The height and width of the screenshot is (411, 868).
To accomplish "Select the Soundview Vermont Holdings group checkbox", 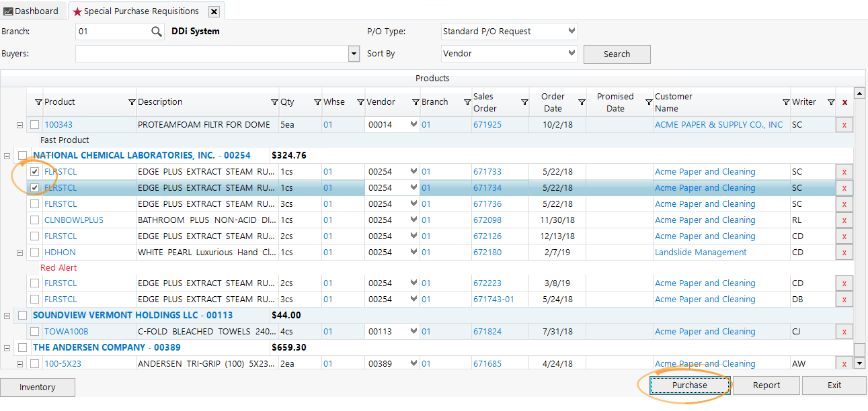I will 23,316.
